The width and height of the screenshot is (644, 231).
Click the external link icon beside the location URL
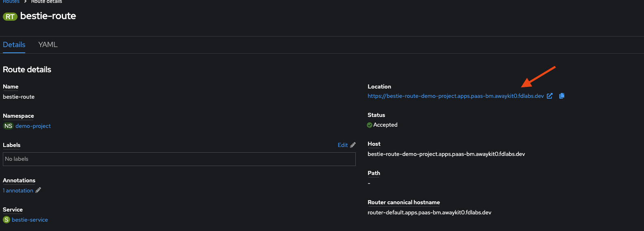pos(550,96)
